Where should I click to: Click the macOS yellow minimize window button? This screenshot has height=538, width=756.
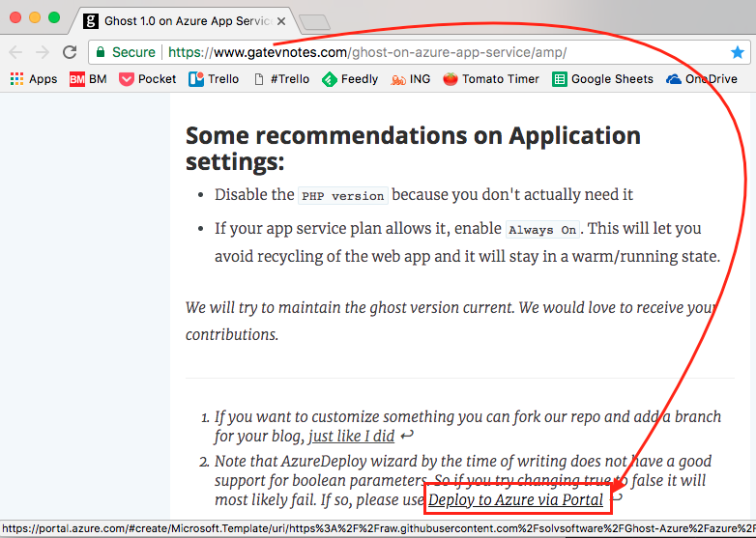[35, 17]
